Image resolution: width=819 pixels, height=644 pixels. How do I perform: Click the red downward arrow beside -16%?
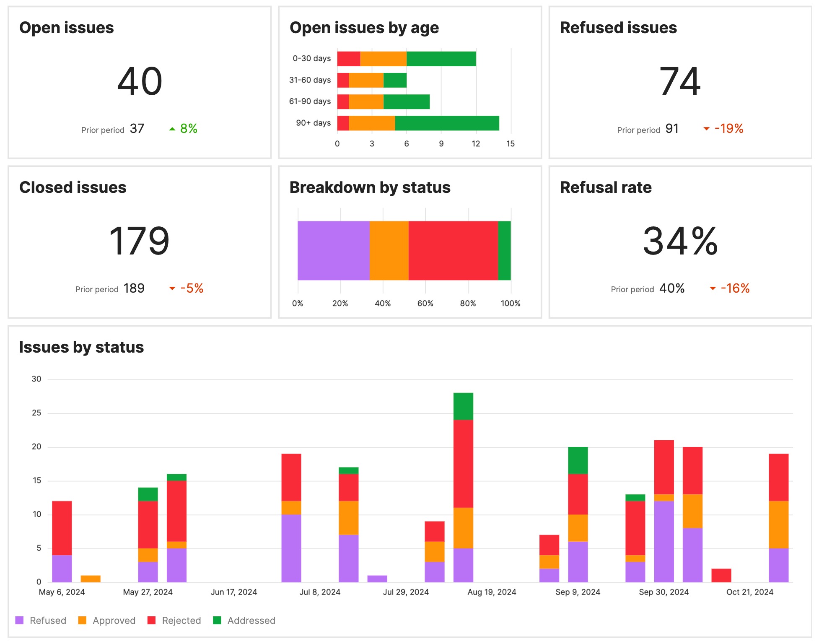point(713,288)
